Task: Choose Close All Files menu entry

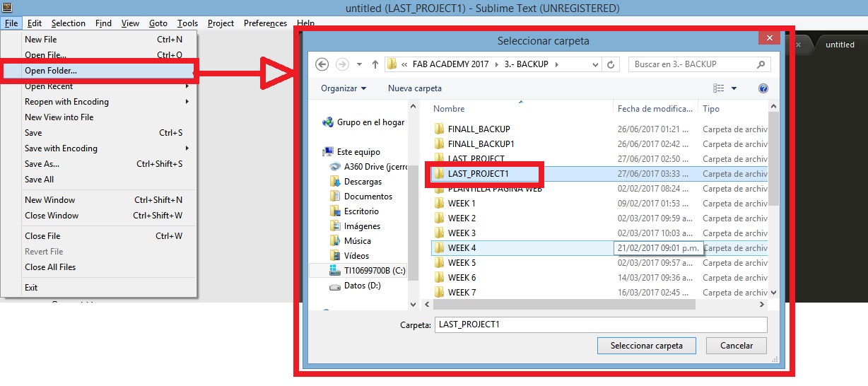Action: coord(99,267)
